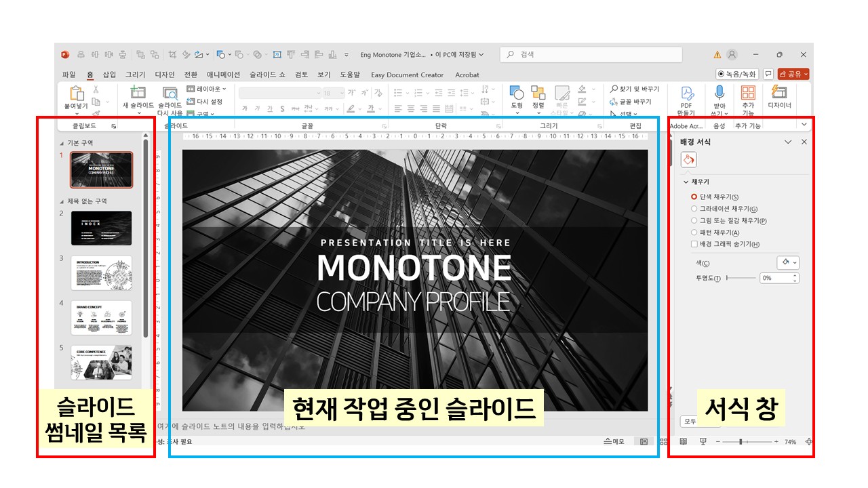Open the 공유 dropdown button
Viewport: 868px width, 488px height.
coord(793,74)
